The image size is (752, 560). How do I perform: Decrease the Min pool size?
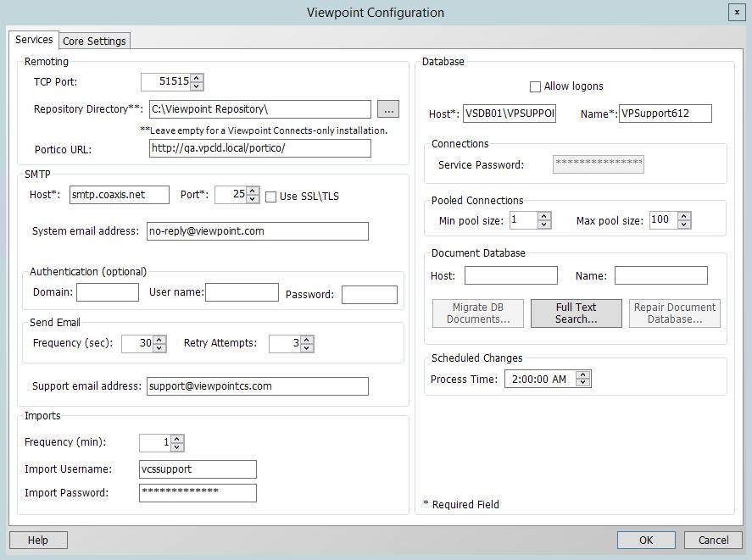coord(543,225)
